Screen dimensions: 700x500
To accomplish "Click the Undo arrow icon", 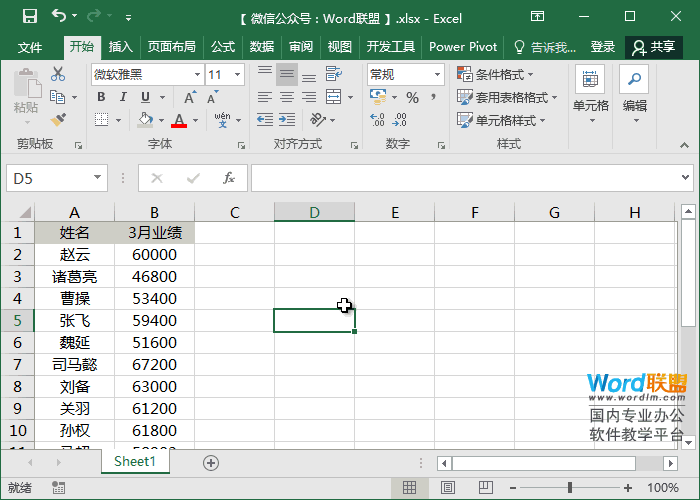I will click(59, 16).
